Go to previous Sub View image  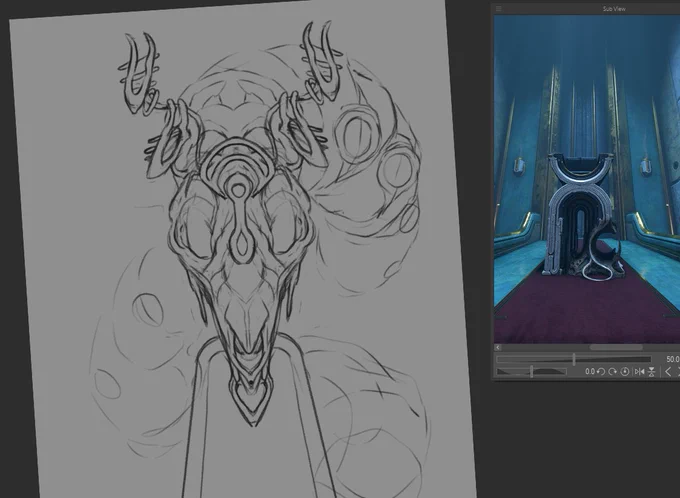668,372
